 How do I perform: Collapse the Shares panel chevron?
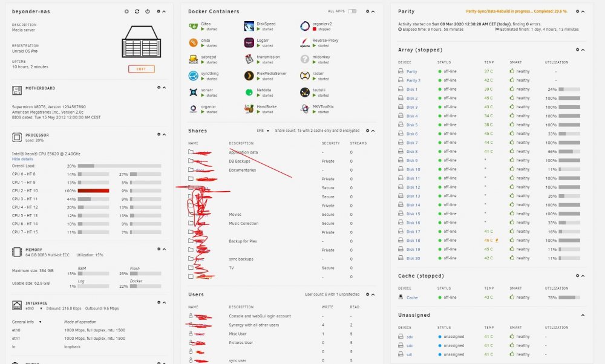pos(373,131)
